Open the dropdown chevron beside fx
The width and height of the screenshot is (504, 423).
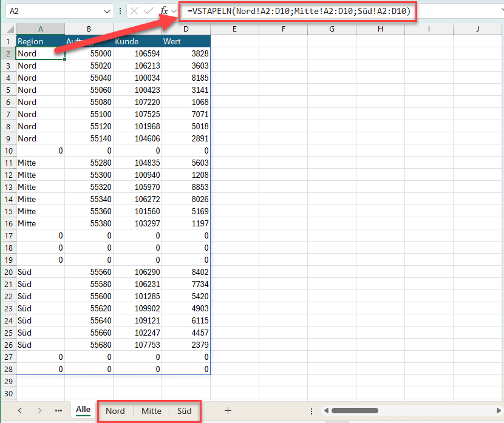[x=174, y=11]
